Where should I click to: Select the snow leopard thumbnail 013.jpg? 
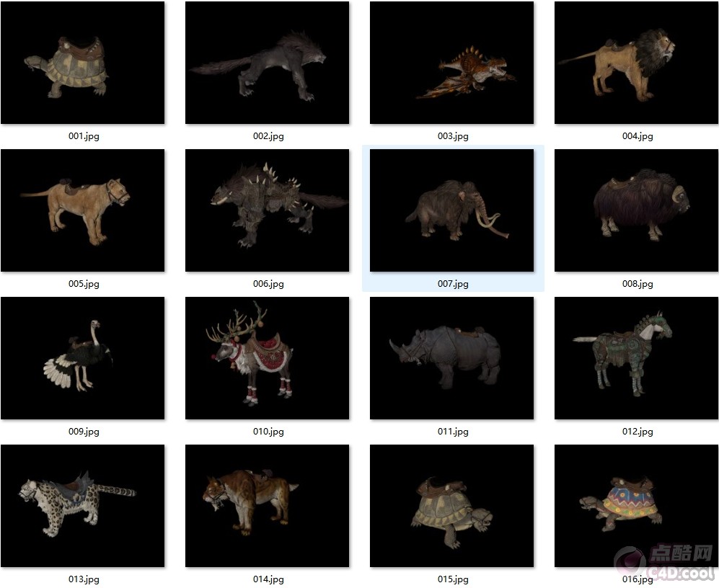click(x=82, y=506)
